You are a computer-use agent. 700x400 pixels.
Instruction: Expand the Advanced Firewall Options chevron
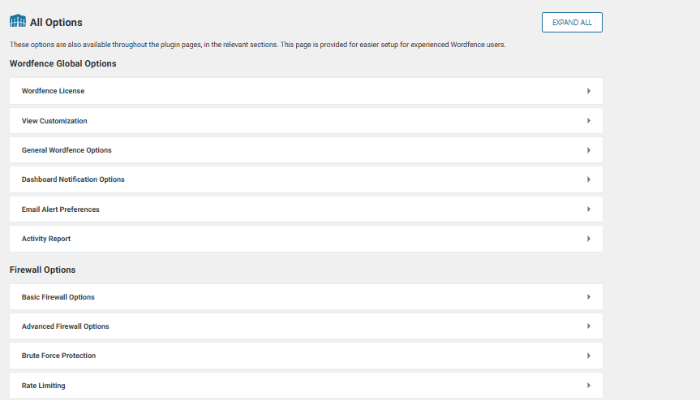(588, 326)
